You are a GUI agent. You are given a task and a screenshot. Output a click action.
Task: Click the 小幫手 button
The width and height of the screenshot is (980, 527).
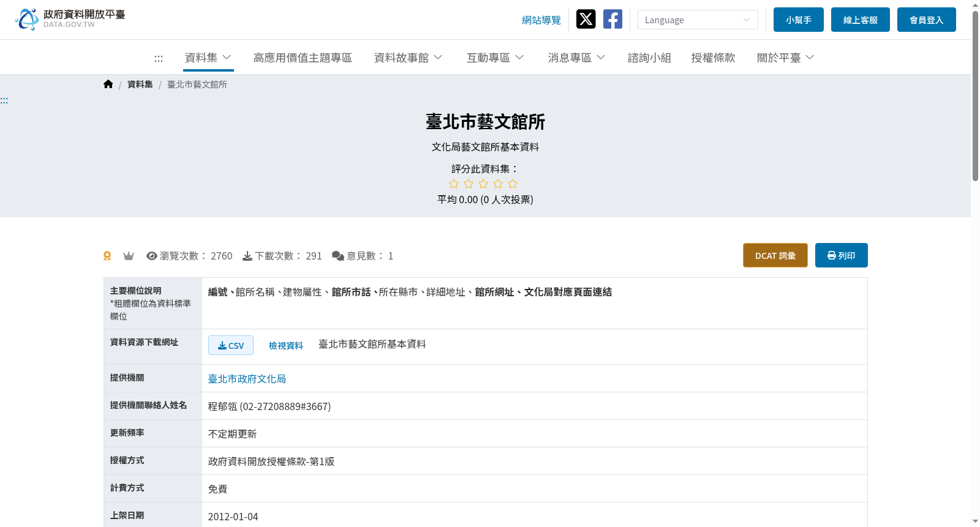coord(799,20)
